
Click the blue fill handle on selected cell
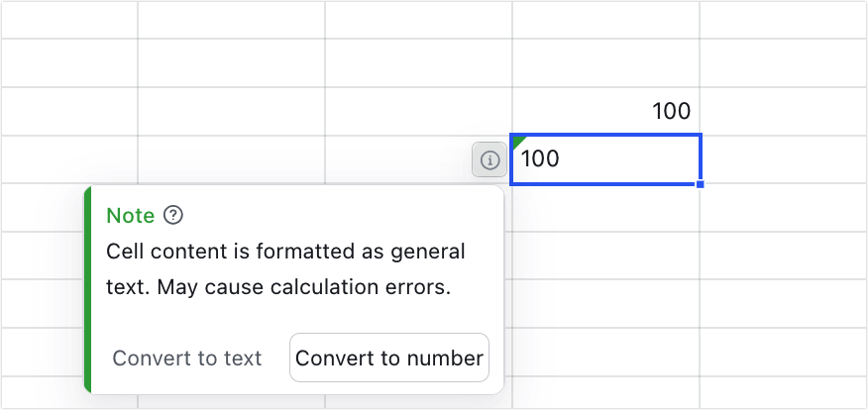coord(701,184)
